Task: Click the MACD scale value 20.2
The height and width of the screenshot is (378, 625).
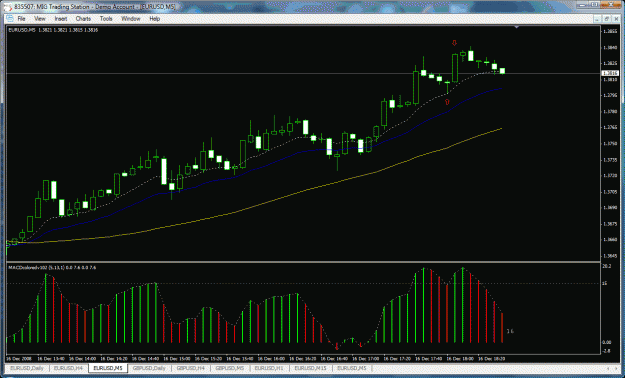Action: click(x=607, y=266)
